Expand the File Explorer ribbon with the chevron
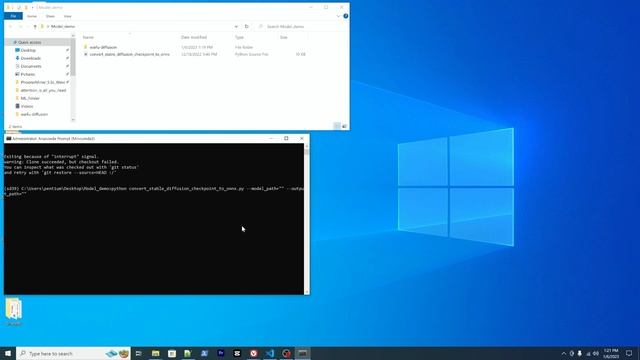Viewport: 640px width, 360px height. pyautogui.click(x=338, y=16)
